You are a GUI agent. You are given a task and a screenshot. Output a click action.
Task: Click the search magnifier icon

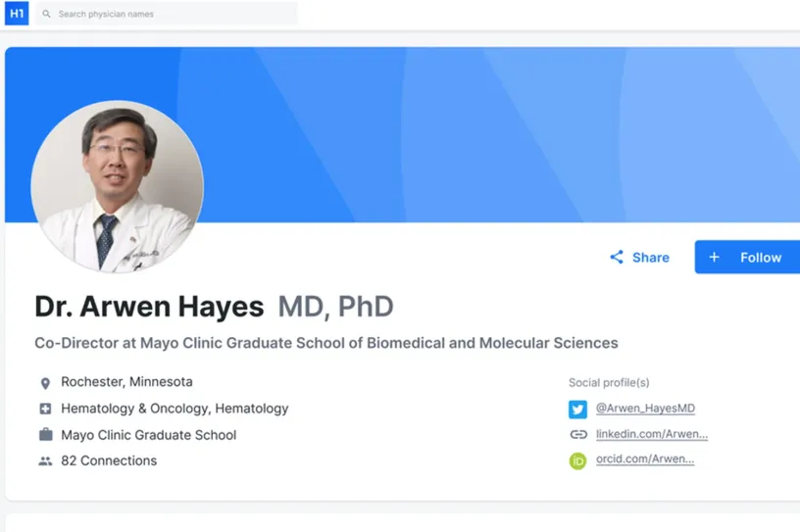coord(46,14)
